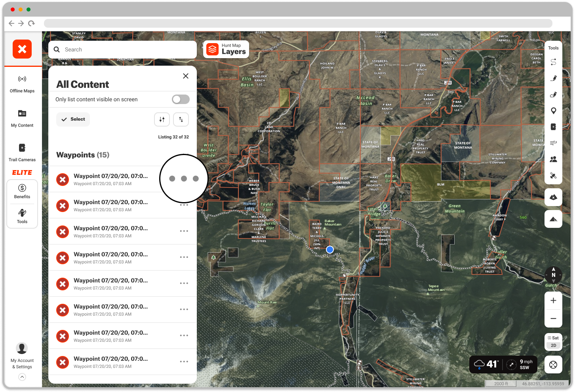Select the satellite tracker tool
575x392 pixels.
(x=554, y=175)
